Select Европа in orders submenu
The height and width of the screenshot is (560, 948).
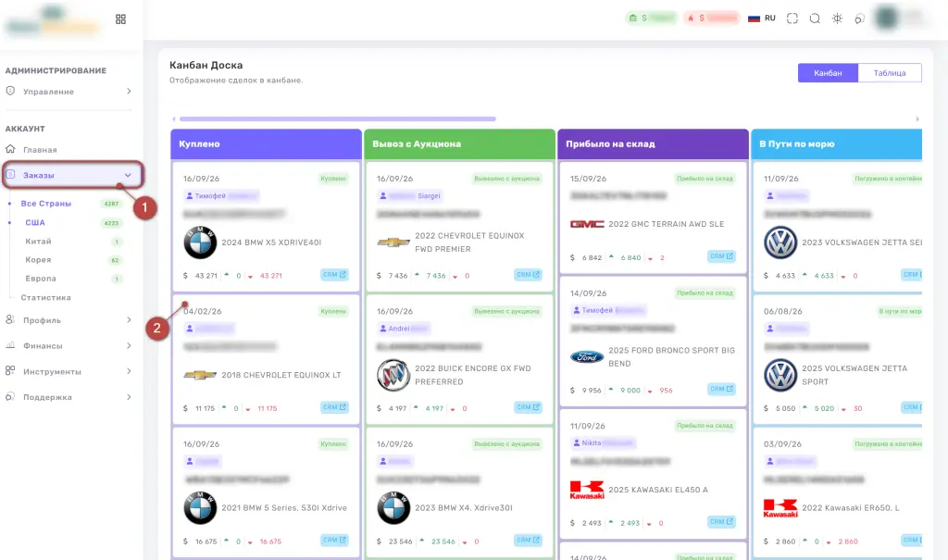(x=41, y=279)
